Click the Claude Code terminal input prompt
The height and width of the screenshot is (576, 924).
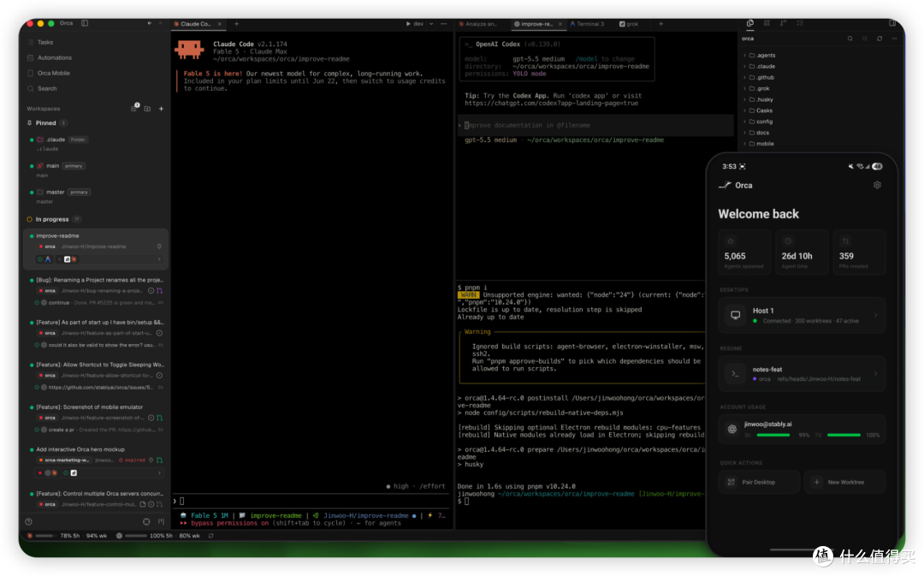(312, 502)
